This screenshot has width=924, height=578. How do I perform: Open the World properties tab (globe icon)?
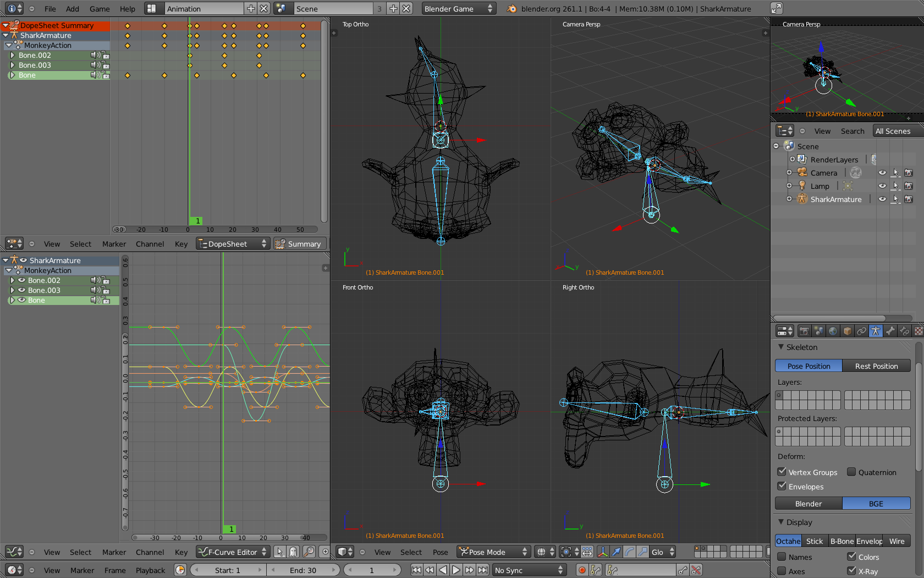pos(832,331)
